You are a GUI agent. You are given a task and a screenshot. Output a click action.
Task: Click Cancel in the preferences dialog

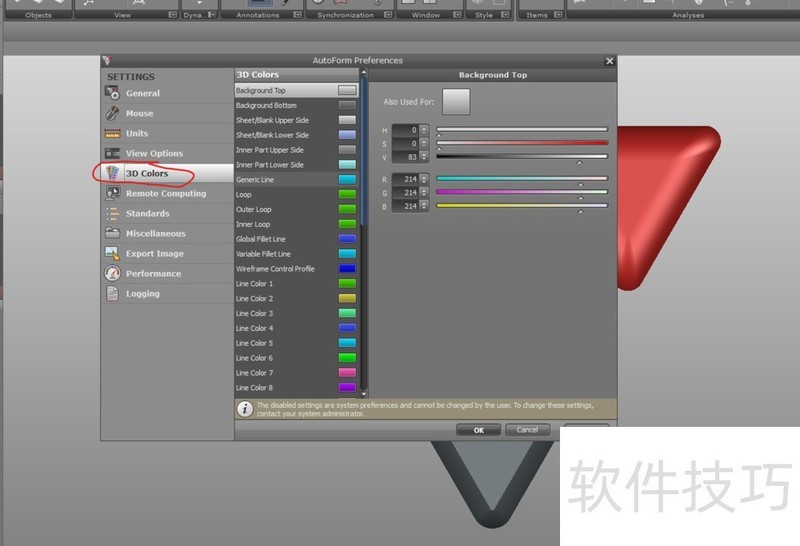point(528,430)
